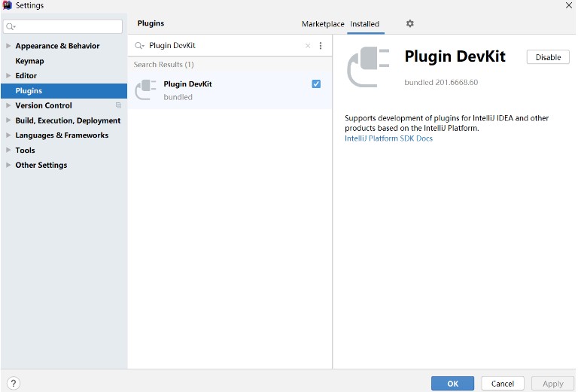Click the magnifier icon in plugin search
Viewport: 578px width, 392px height.
coord(139,46)
